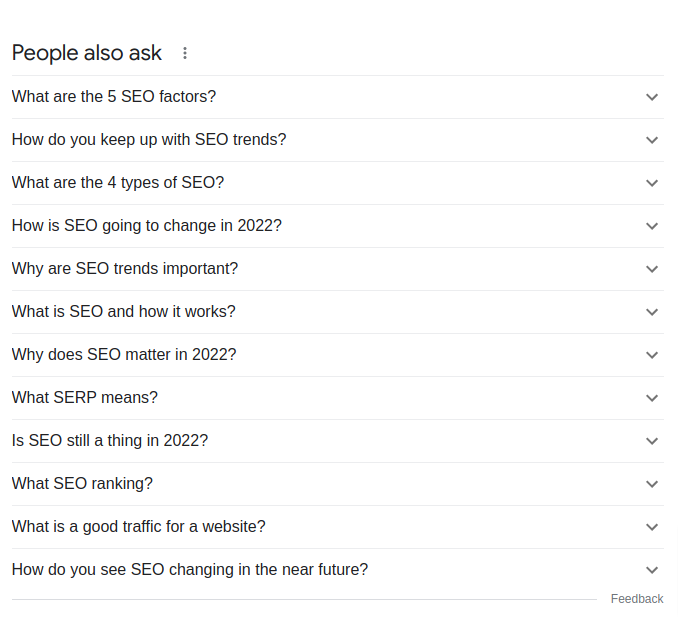Open the three-dot menu beside People also ask
Viewport: 678px width, 634px height.
tap(185, 53)
